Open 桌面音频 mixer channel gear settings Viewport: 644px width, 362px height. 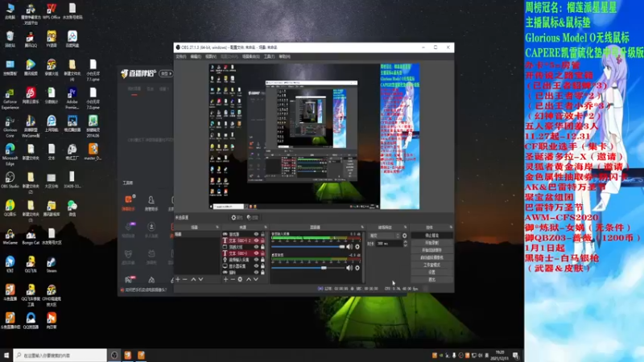coord(357,268)
